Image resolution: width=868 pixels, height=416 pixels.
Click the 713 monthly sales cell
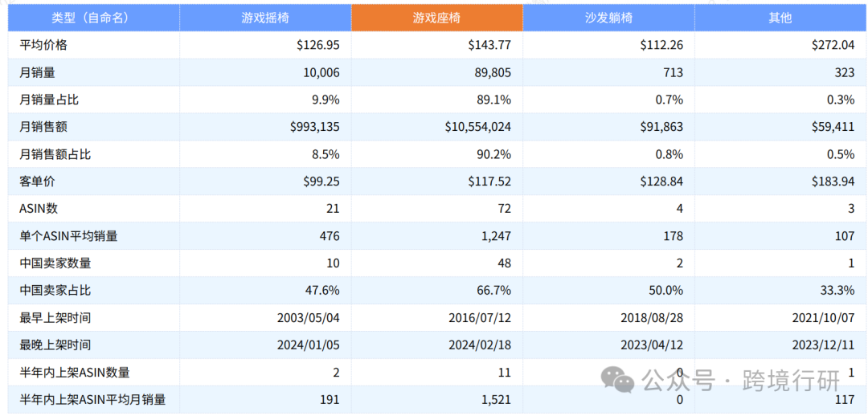tap(674, 73)
